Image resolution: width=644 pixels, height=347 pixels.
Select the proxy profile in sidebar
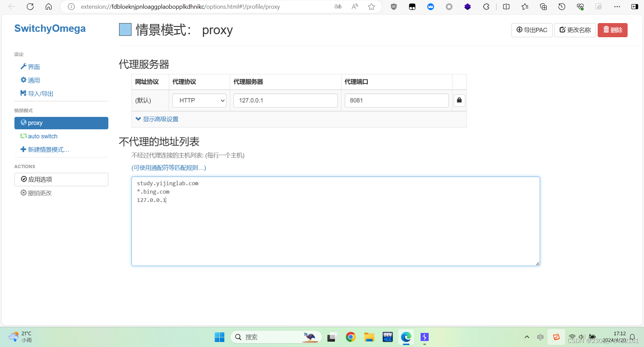tap(61, 123)
